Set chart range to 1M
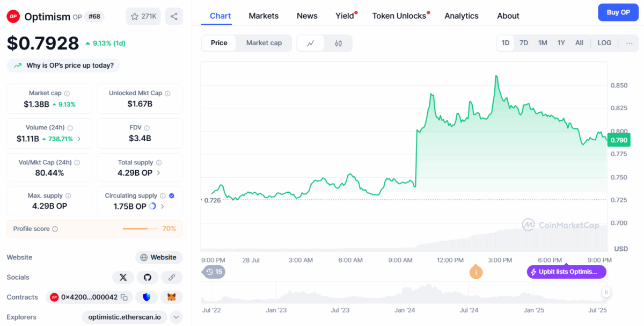Viewport: 644px width, 326px height. pyautogui.click(x=543, y=43)
